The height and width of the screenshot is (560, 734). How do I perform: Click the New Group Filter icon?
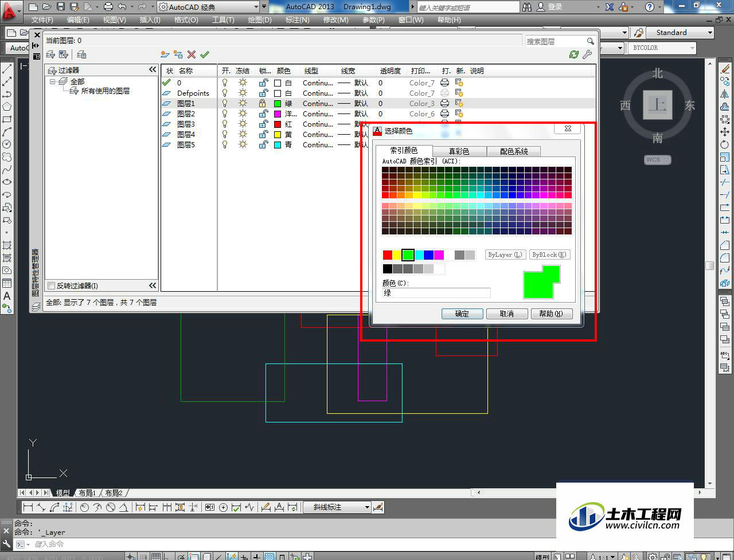pyautogui.click(x=64, y=54)
